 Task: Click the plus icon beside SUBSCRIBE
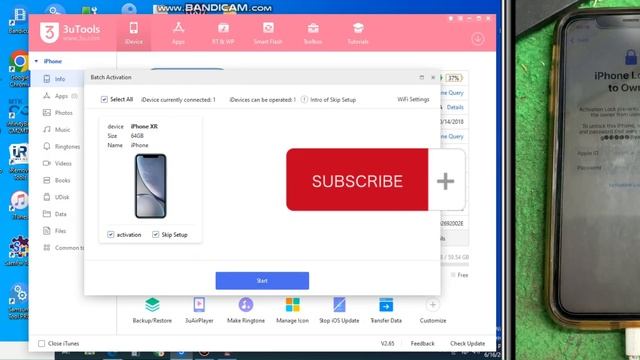click(445, 181)
